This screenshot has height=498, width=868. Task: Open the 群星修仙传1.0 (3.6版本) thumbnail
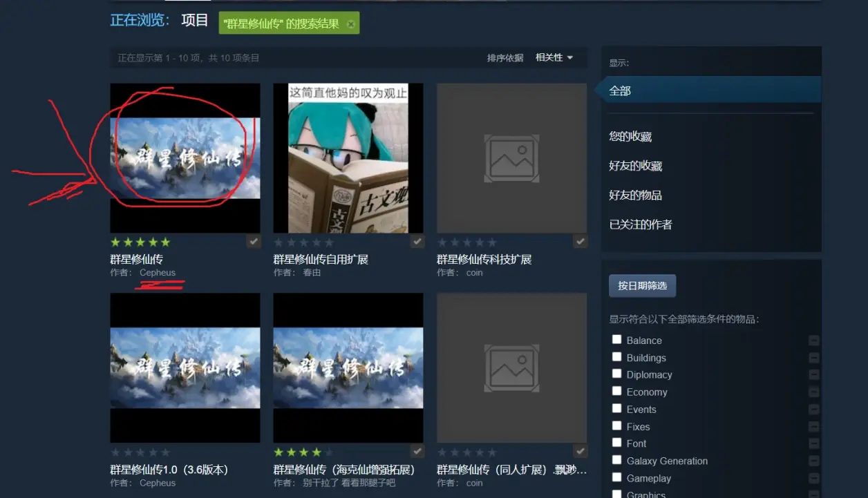[x=185, y=367]
